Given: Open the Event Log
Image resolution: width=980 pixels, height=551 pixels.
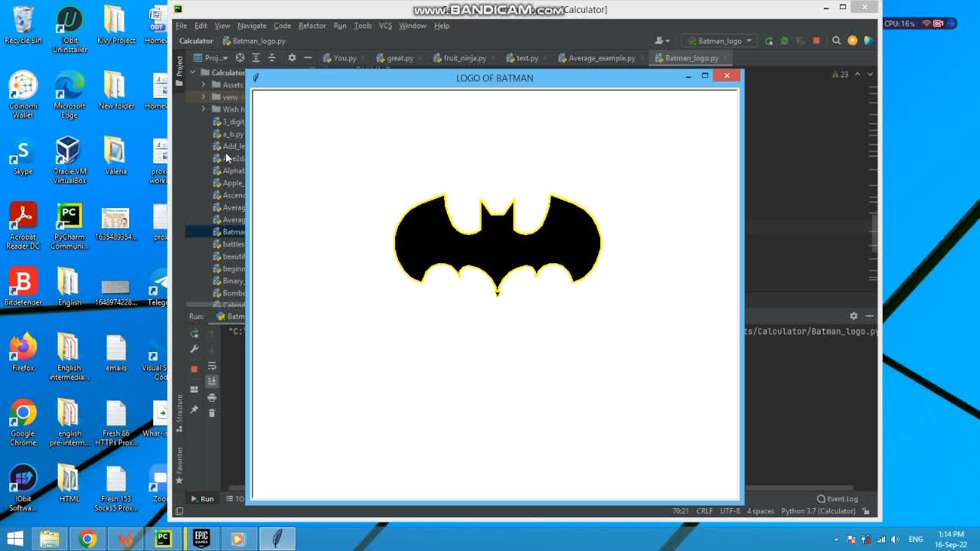Looking at the screenshot, I should [838, 499].
